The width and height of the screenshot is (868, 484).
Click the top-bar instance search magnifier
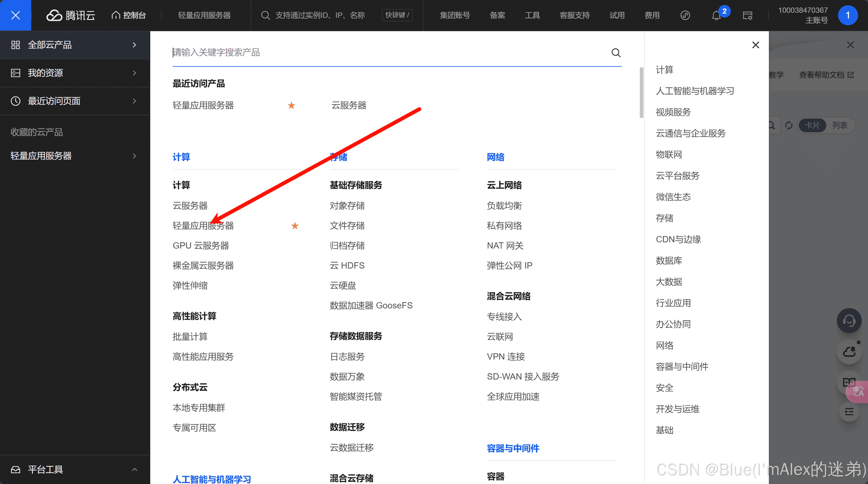(265, 15)
